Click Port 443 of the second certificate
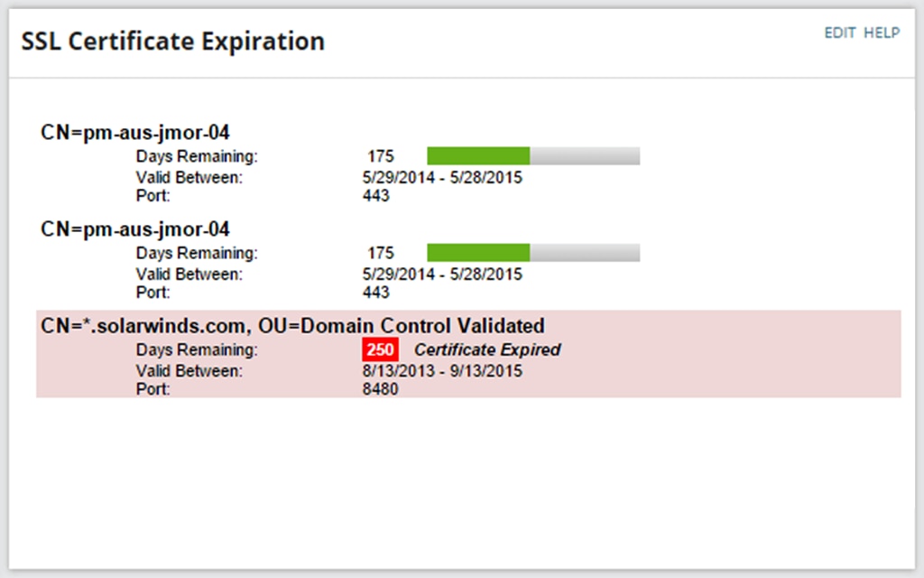 click(376, 293)
